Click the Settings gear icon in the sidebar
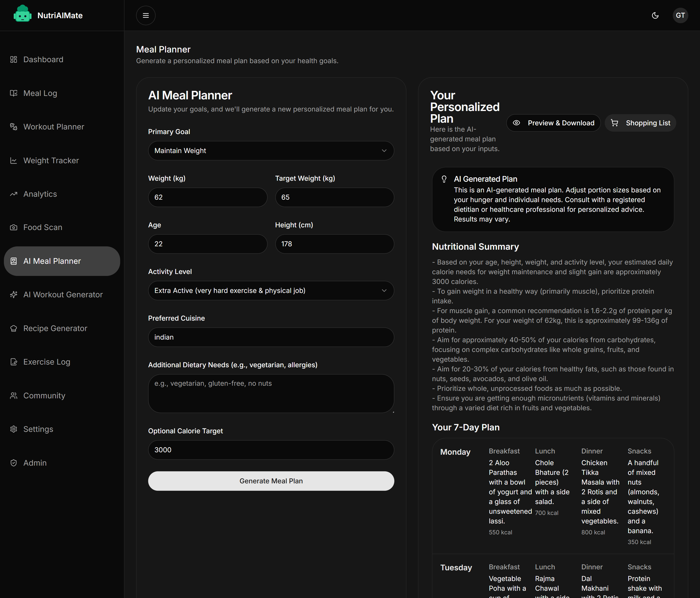This screenshot has height=598, width=700. (x=14, y=429)
